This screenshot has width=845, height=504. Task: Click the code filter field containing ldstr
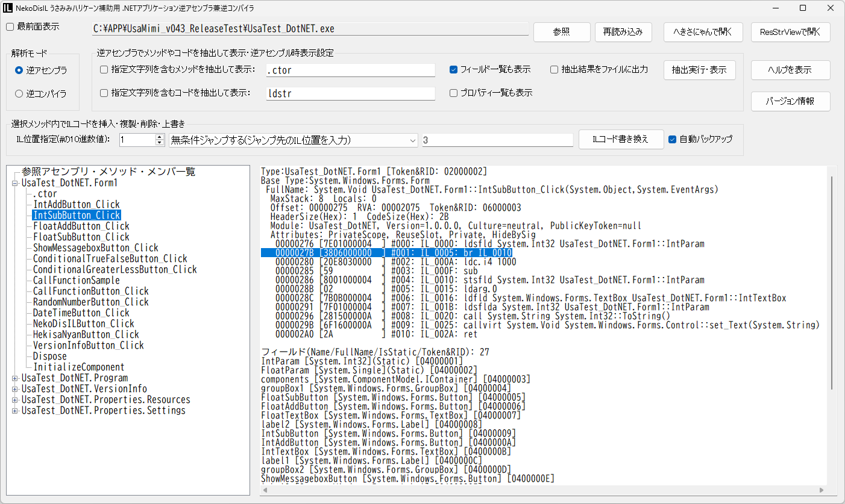pyautogui.click(x=350, y=93)
